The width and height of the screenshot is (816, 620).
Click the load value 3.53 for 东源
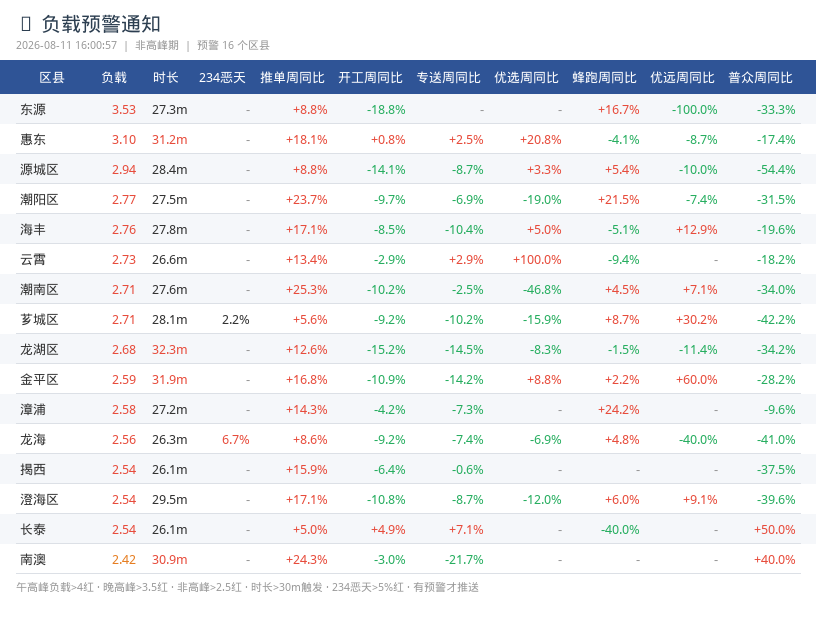coord(124,110)
